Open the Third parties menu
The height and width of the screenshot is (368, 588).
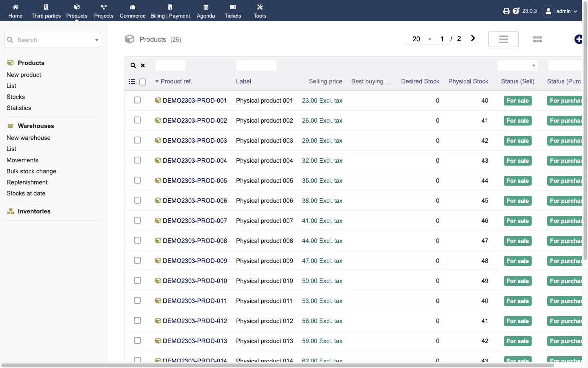(x=46, y=11)
